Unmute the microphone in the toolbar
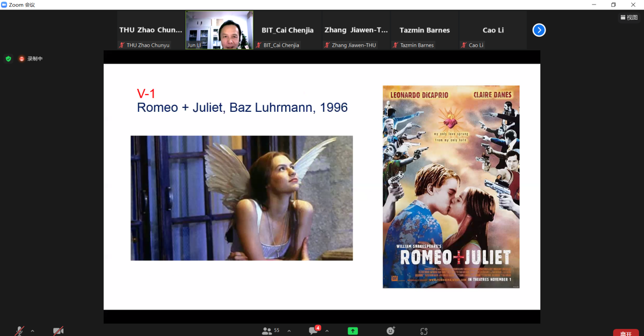Viewport: 644px width, 336px height. pyautogui.click(x=19, y=331)
